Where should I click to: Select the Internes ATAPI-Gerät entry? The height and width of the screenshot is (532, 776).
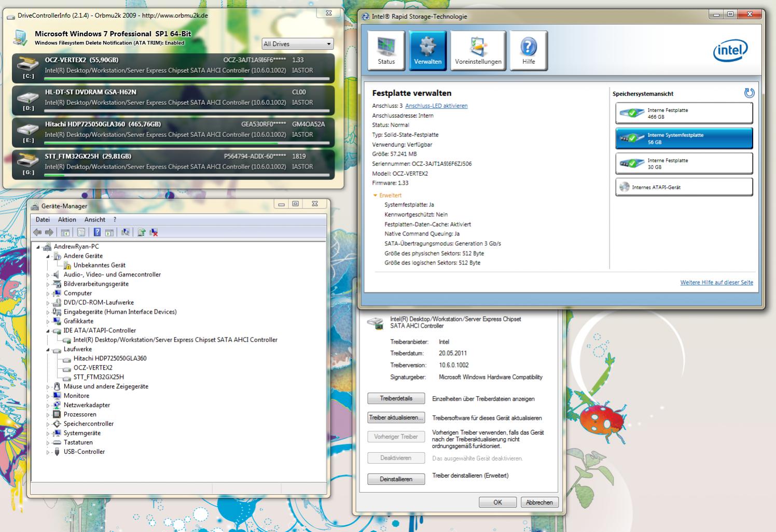pos(684,187)
